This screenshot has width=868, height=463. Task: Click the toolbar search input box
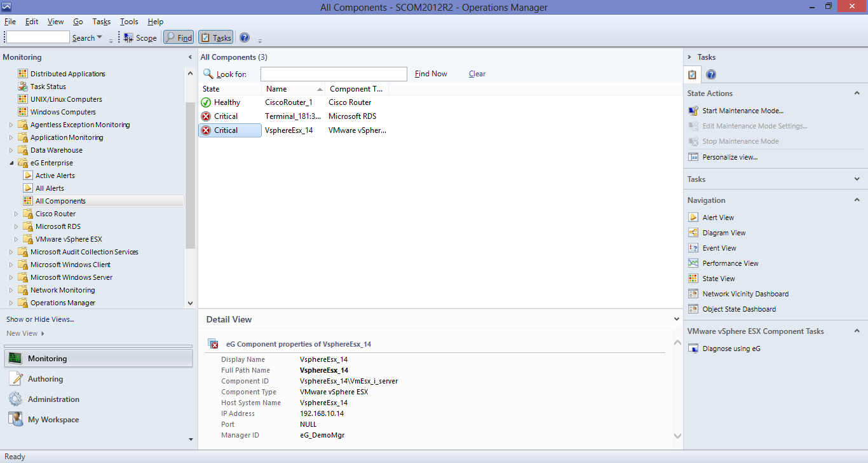(x=37, y=38)
